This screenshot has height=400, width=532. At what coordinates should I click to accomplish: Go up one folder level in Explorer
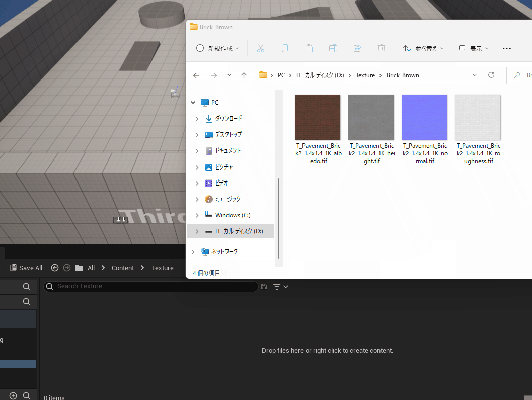pos(244,75)
